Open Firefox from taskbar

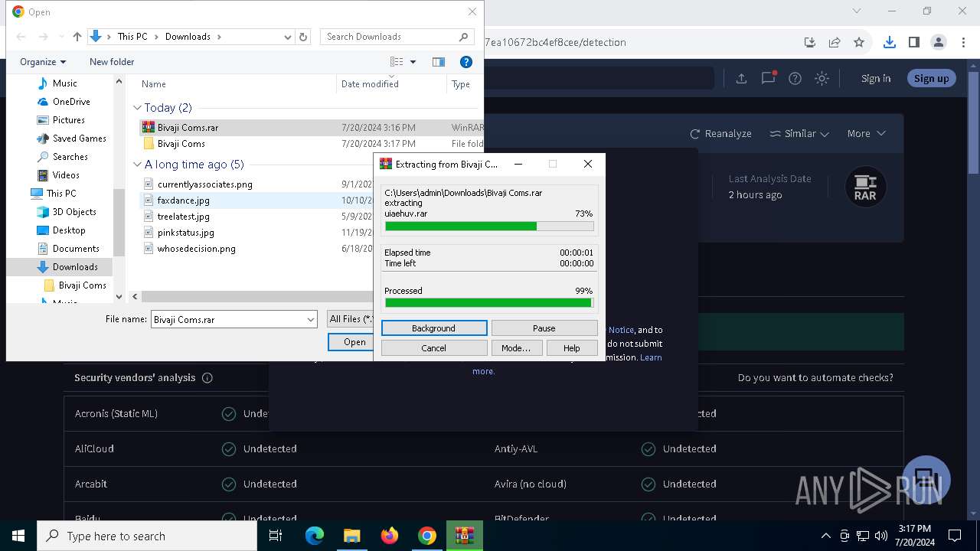coord(390,536)
